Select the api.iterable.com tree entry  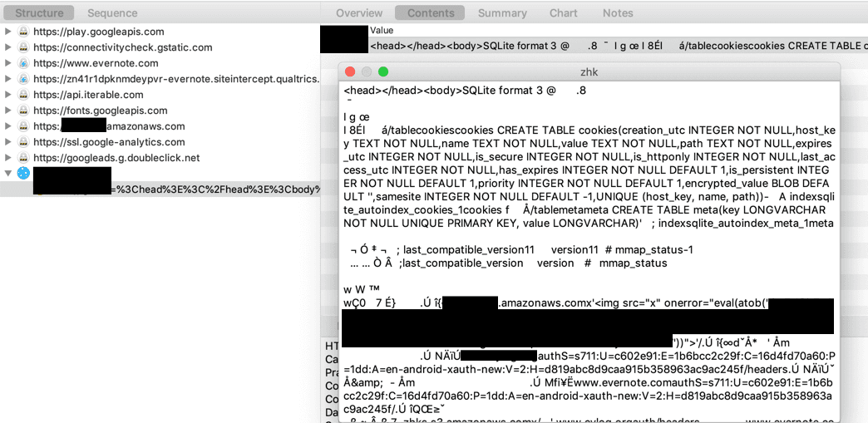(x=88, y=95)
